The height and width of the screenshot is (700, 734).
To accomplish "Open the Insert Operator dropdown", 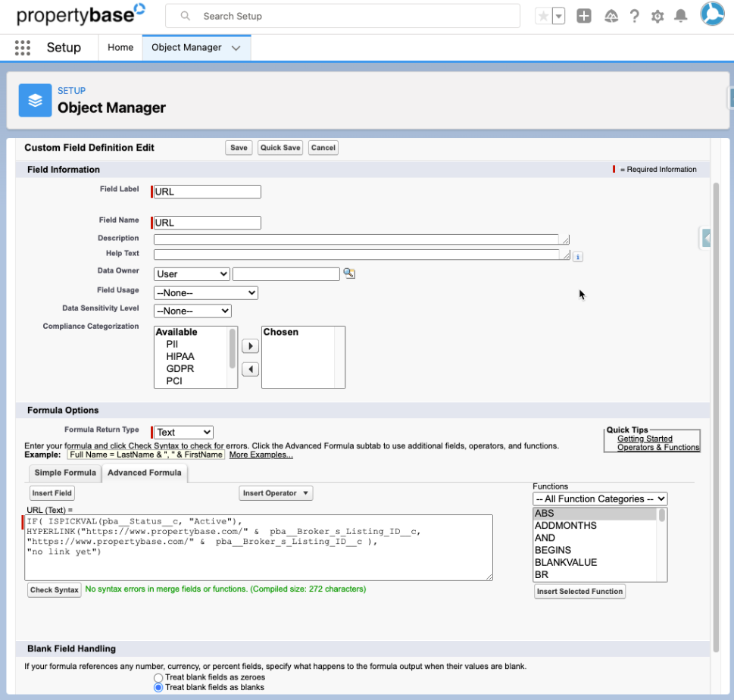I will point(275,492).
